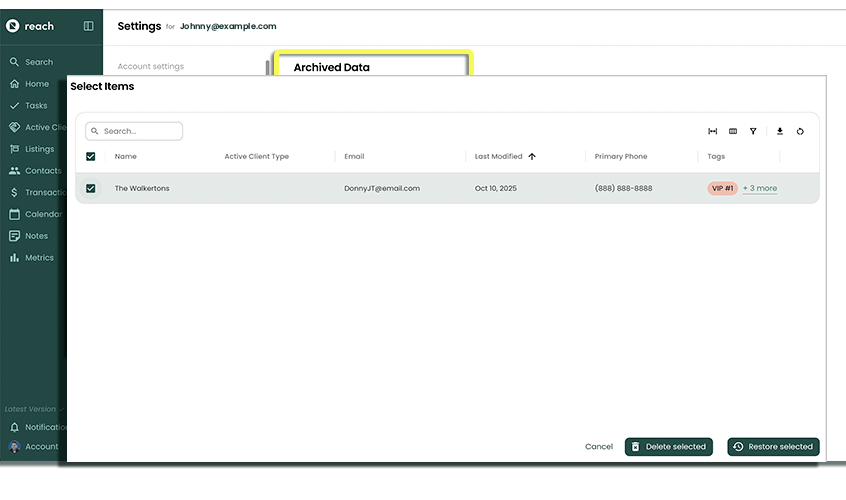The image size is (846, 500).
Task: Toggle the select-all header checkbox
Action: 91,157
